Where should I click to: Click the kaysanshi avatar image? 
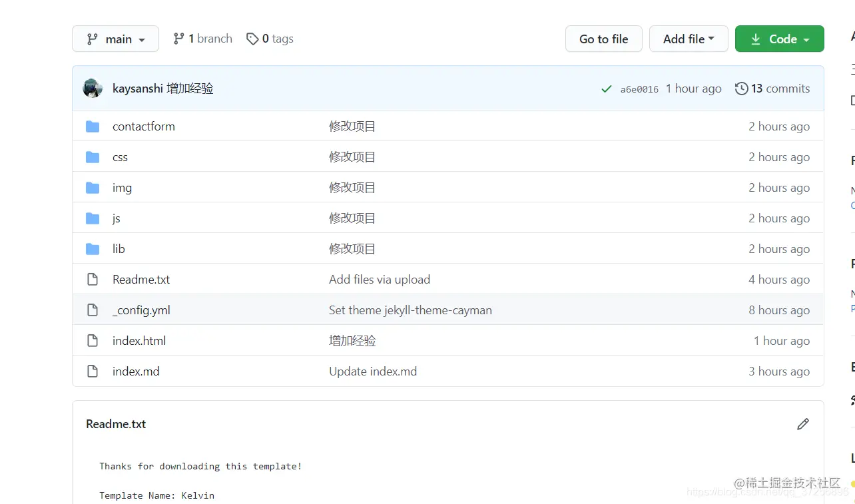click(93, 89)
